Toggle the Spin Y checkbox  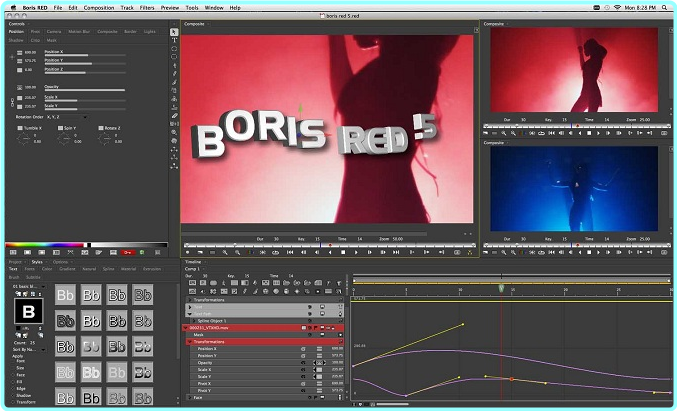point(60,128)
